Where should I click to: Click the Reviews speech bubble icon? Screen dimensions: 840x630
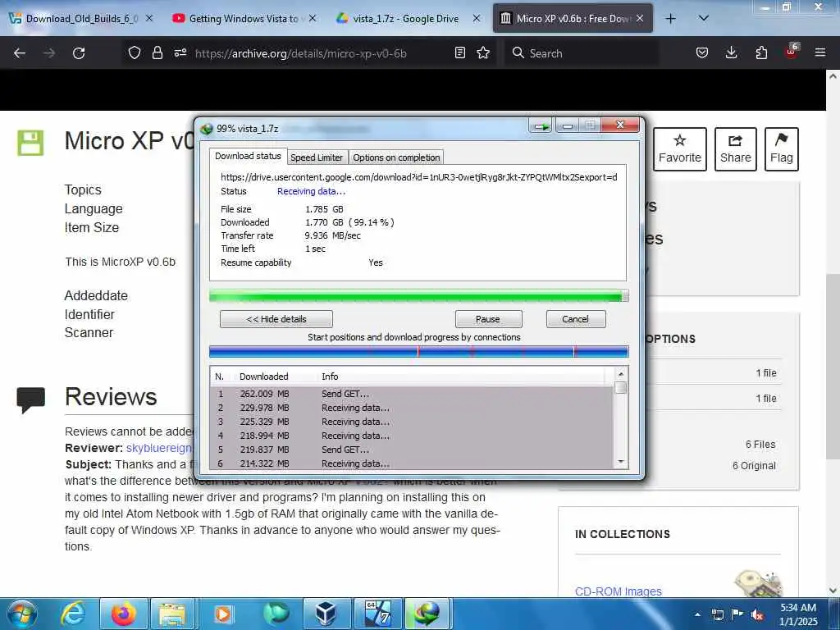[x=30, y=399]
